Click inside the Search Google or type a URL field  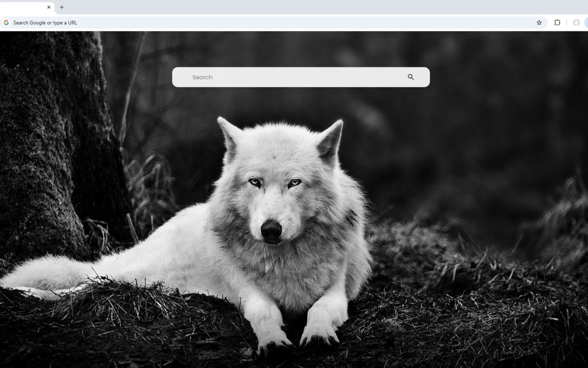click(x=184, y=22)
